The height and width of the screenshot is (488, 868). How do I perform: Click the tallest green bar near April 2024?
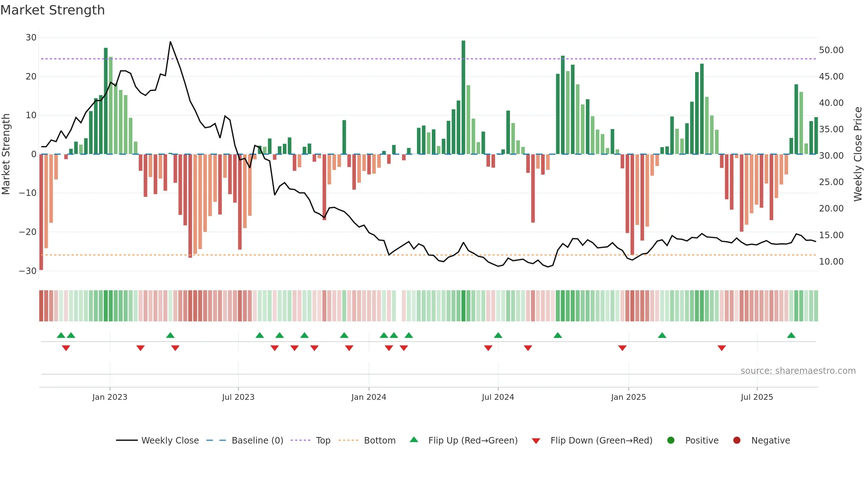click(x=463, y=97)
